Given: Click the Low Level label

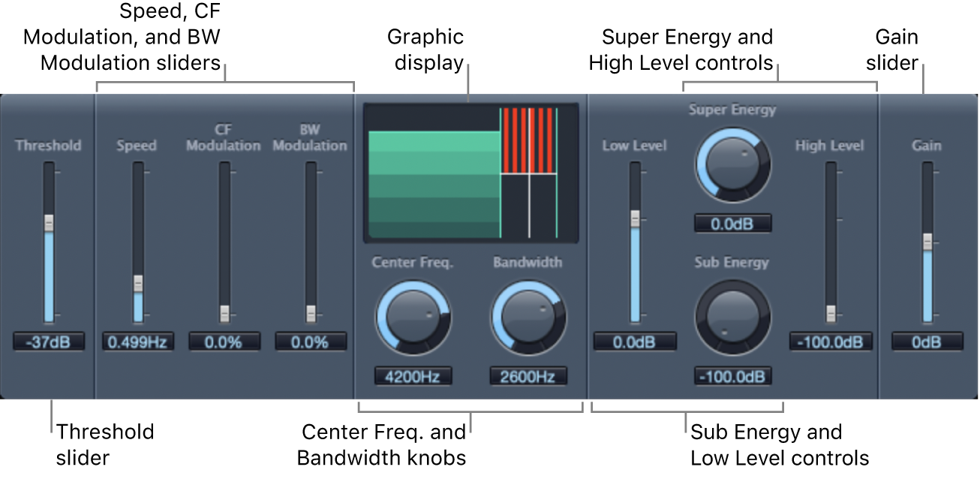Looking at the screenshot, I should pyautogui.click(x=635, y=145).
